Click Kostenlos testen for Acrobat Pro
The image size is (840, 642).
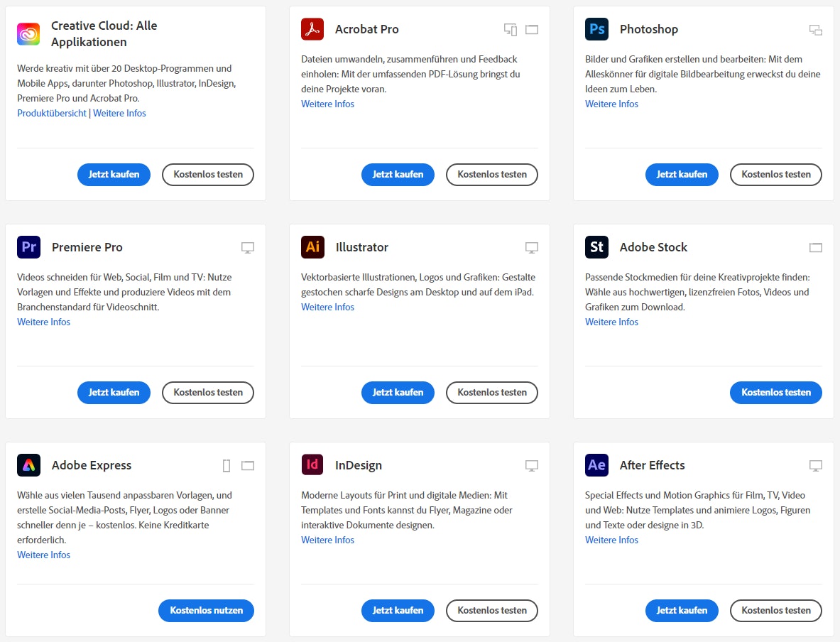pyautogui.click(x=491, y=174)
